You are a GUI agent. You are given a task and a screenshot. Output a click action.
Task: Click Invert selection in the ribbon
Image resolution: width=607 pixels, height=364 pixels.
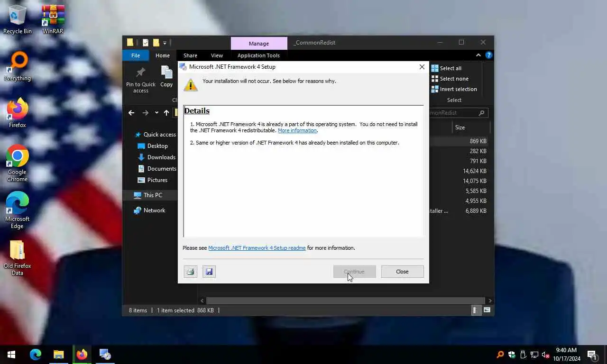[454, 89]
